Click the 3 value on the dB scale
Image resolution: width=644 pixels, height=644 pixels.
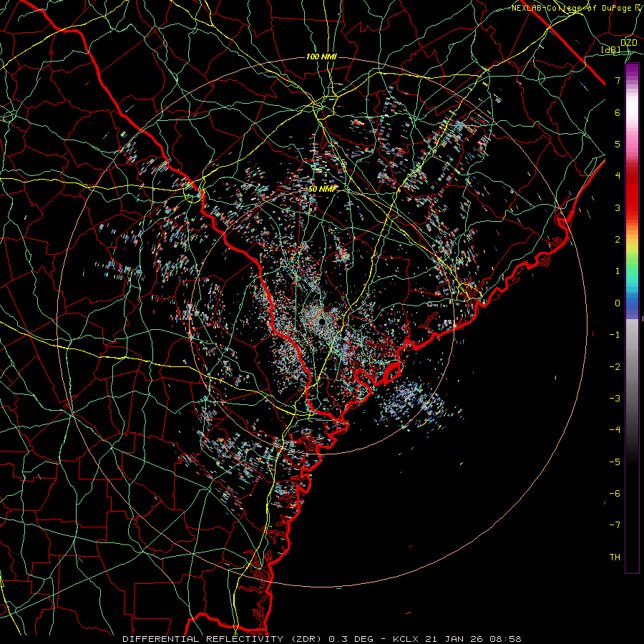[x=618, y=208]
